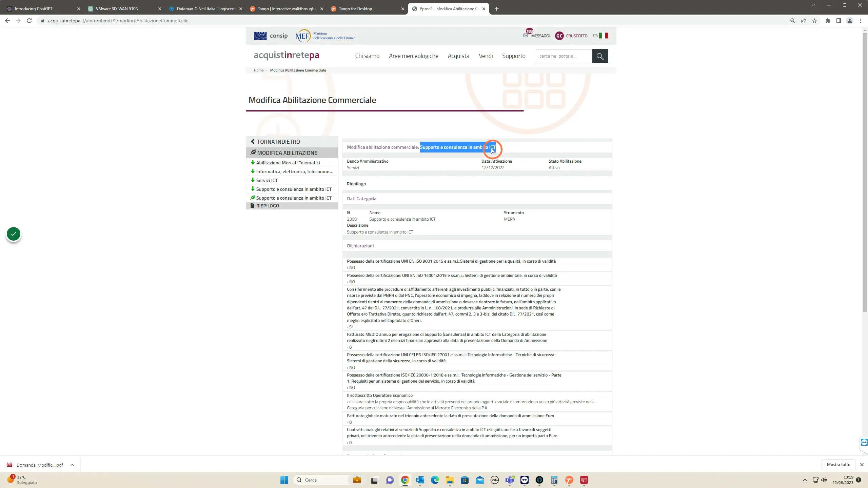Bookmark the page with the star icon
This screenshot has height=488, width=868.
pos(814,21)
